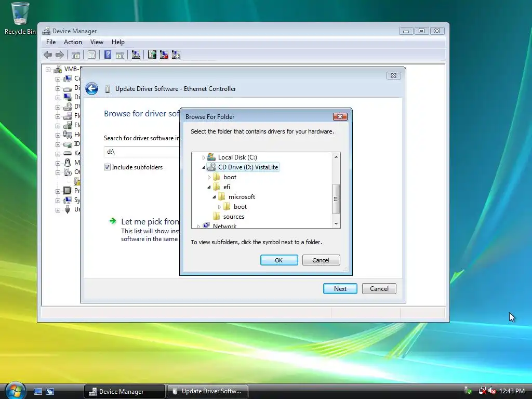Click the Let me pick from list link

click(150, 221)
